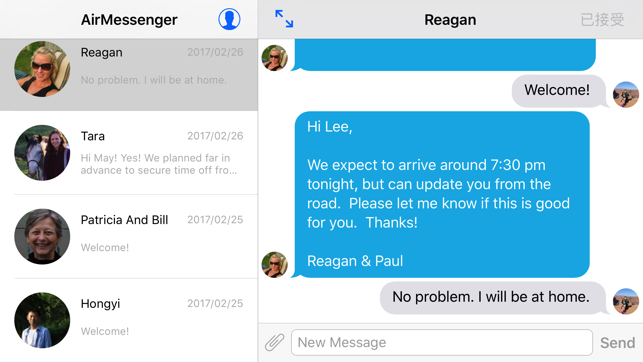Tap Reagan's avatar beside the top blue bubble
The height and width of the screenshot is (362, 643).
[x=275, y=58]
